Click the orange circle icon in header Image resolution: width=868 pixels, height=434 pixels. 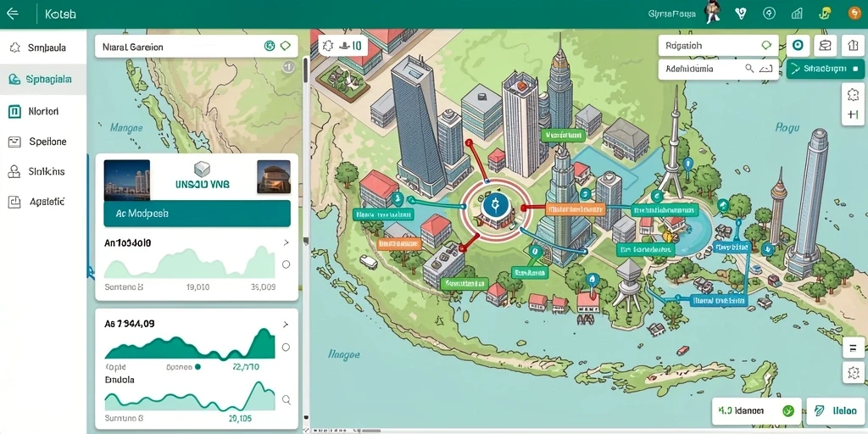click(x=854, y=14)
